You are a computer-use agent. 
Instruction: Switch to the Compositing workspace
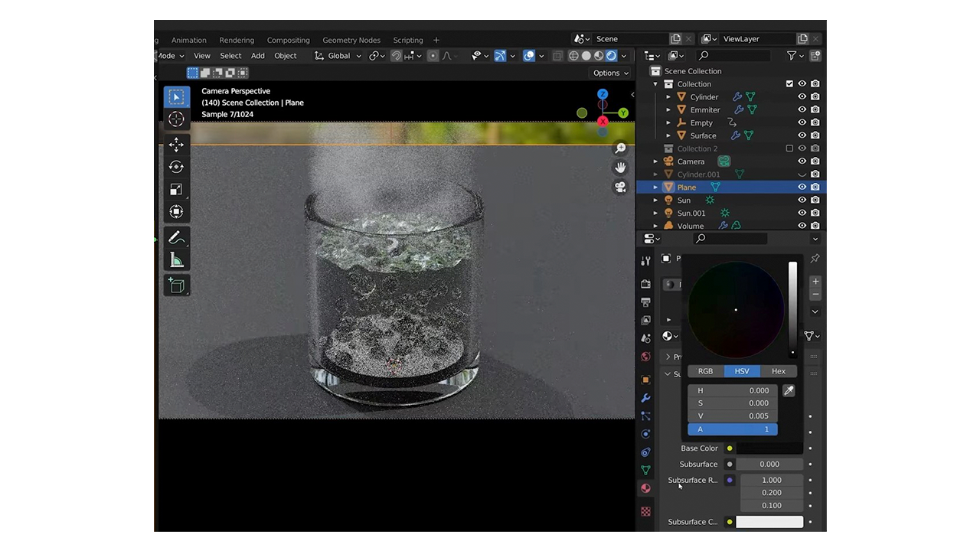[x=289, y=40]
